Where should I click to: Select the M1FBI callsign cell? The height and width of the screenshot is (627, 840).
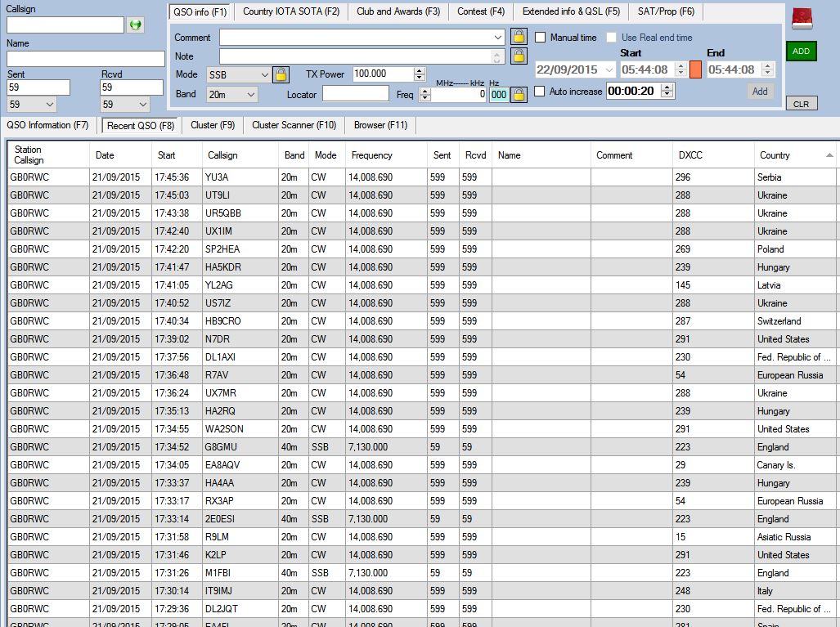240,573
